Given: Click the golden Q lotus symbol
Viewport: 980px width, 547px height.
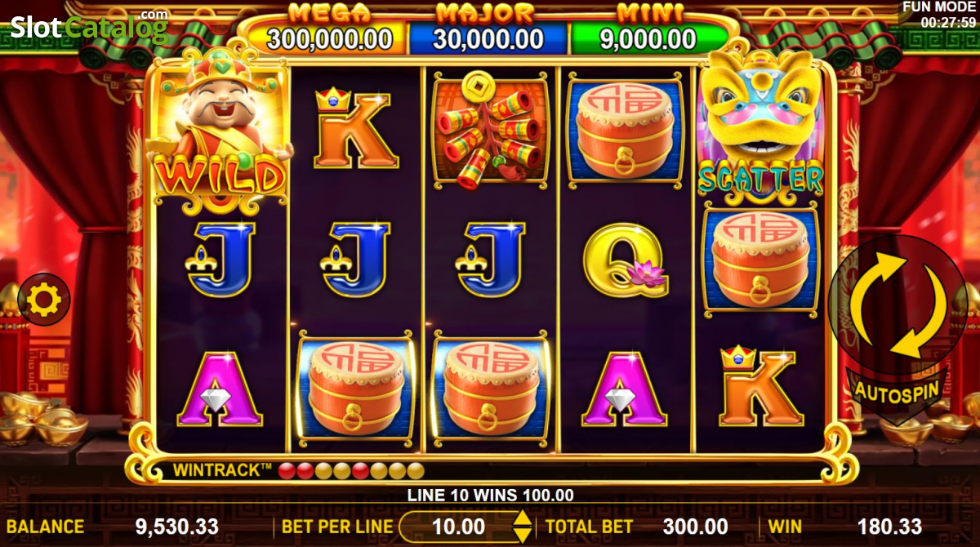Looking at the screenshot, I should [x=626, y=260].
